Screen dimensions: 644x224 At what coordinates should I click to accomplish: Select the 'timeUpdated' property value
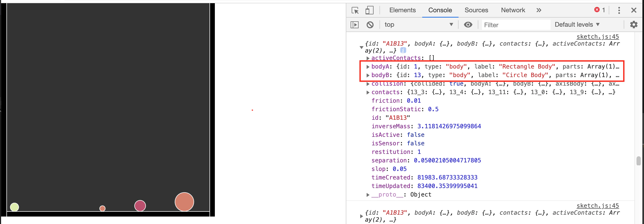[x=447, y=186]
